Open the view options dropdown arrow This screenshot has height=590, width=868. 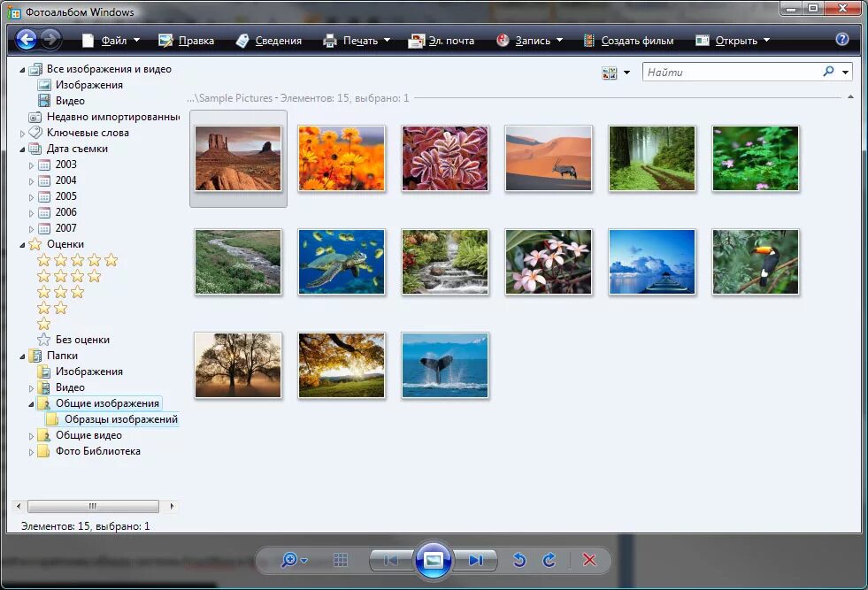626,73
